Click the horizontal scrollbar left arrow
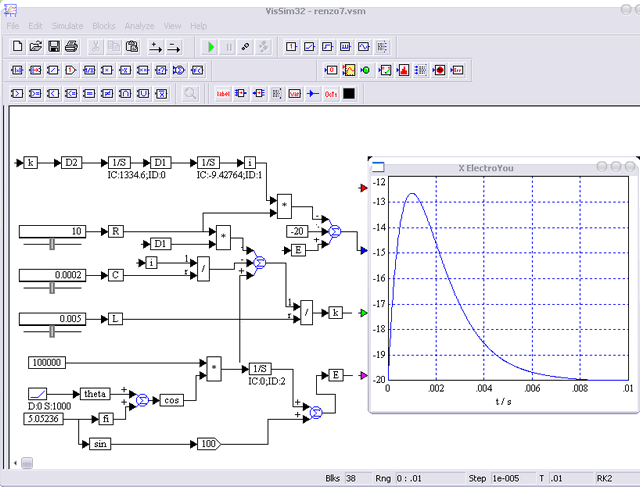Viewport: 640px width, 487px height. coord(15,462)
